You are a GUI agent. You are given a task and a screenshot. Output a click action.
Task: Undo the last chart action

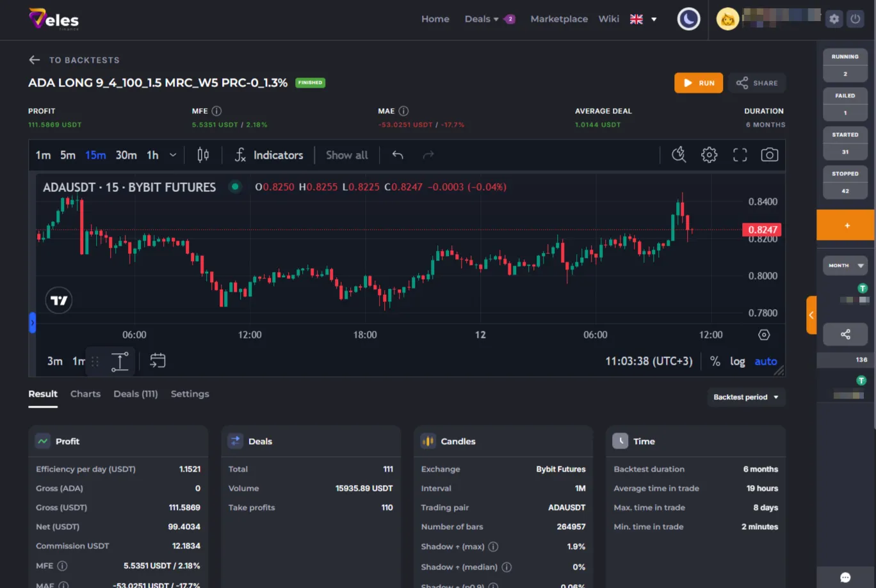tap(397, 155)
